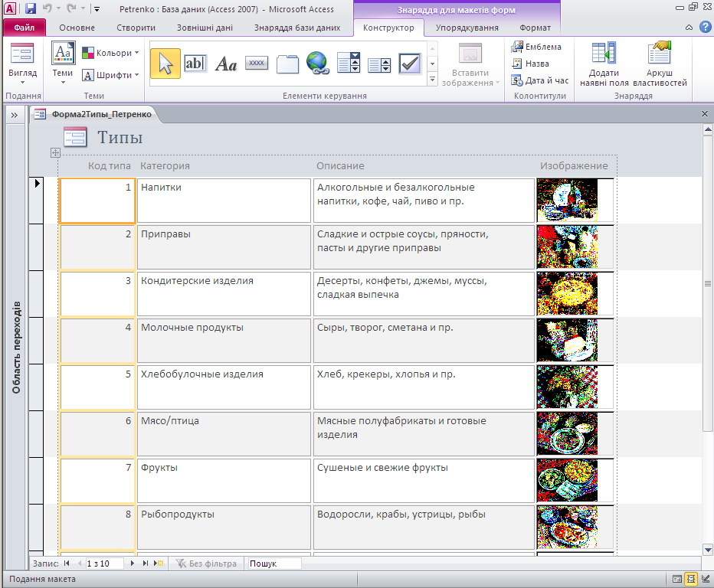
Task: Select the Button control in ribbon
Action: [x=257, y=64]
